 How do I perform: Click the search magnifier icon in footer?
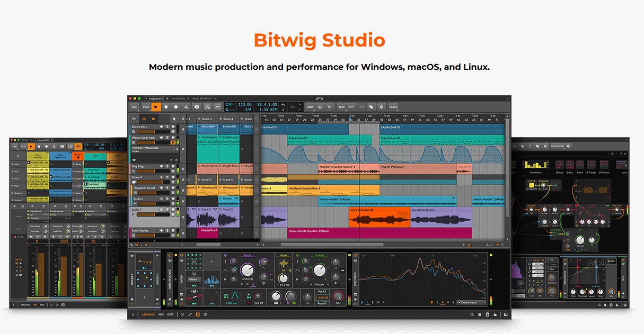tap(472, 314)
